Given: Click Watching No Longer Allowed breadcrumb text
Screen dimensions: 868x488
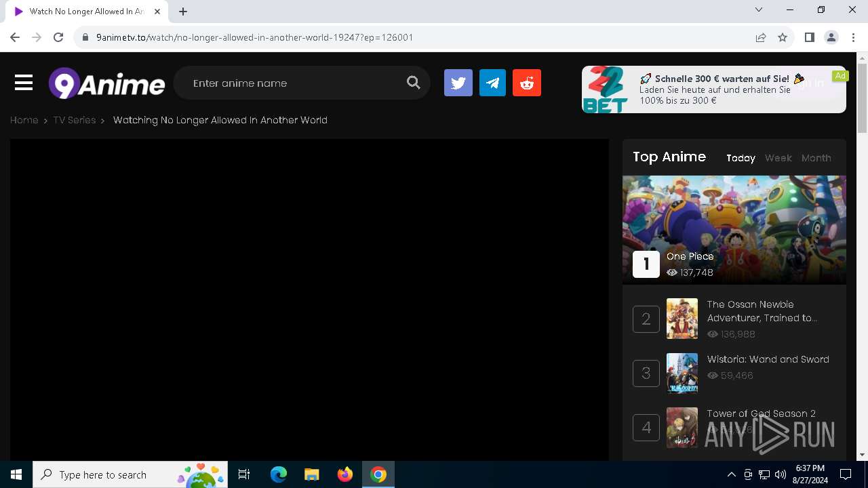Looking at the screenshot, I should tap(220, 120).
